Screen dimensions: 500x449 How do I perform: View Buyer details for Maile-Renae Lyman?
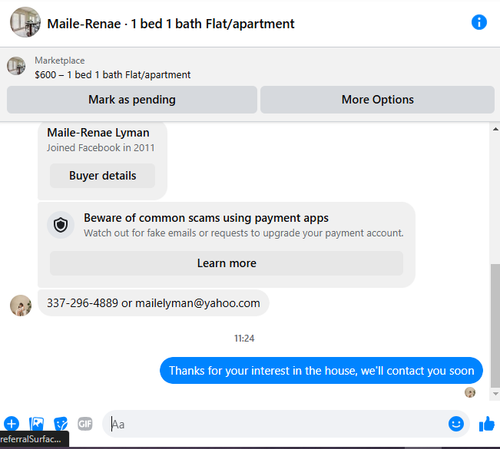[x=102, y=176]
